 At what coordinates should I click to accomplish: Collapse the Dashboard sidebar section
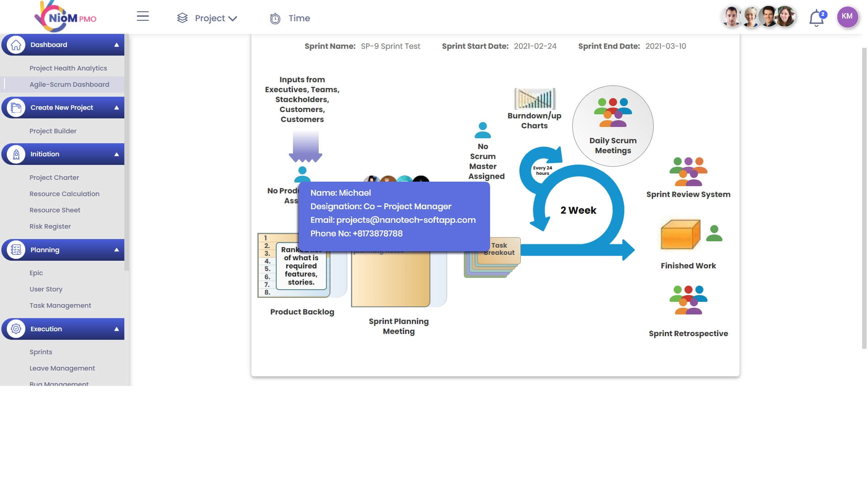point(116,45)
